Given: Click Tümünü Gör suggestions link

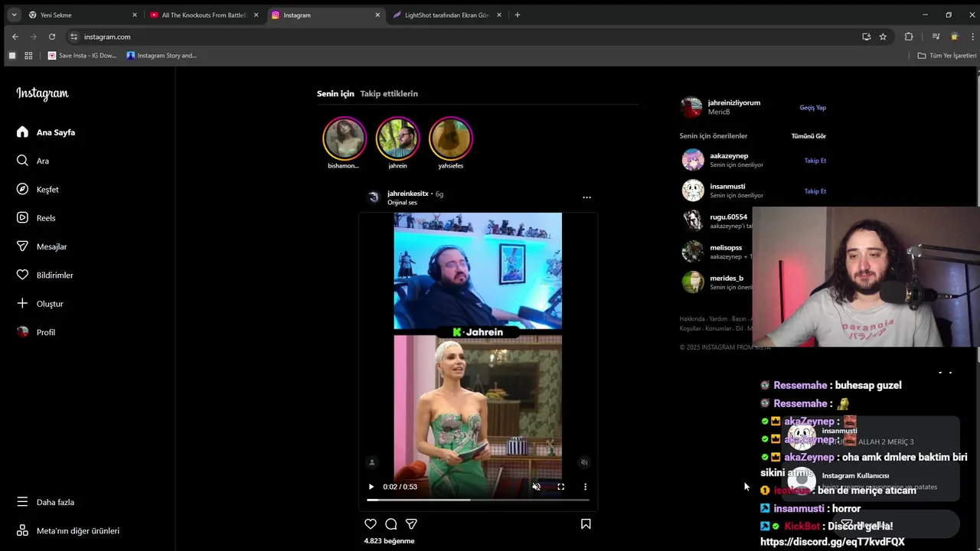Looking at the screenshot, I should 808,136.
